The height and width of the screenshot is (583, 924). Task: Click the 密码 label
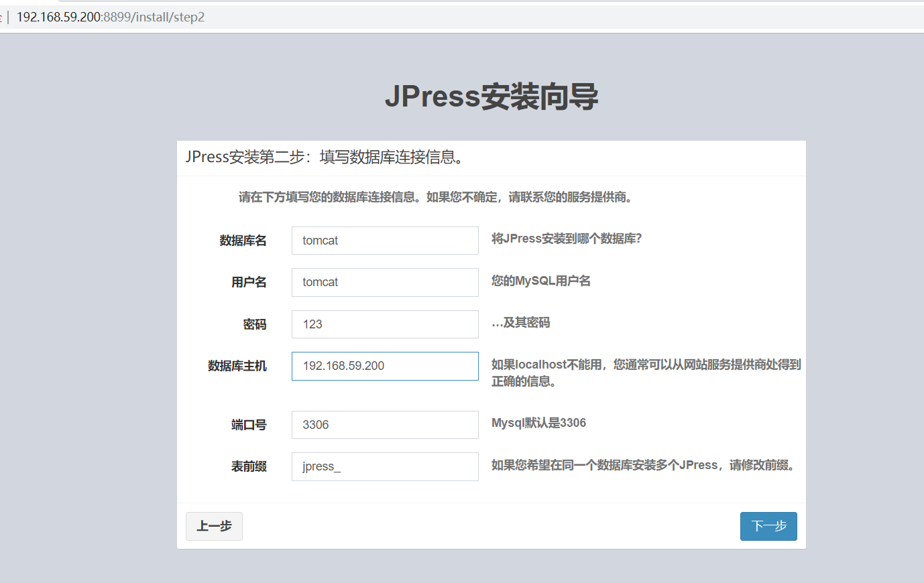255,324
